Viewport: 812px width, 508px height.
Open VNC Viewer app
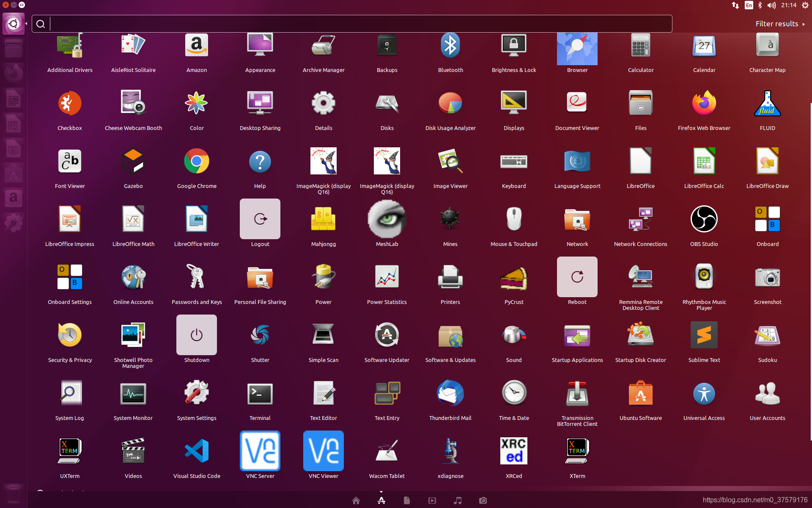tap(324, 451)
